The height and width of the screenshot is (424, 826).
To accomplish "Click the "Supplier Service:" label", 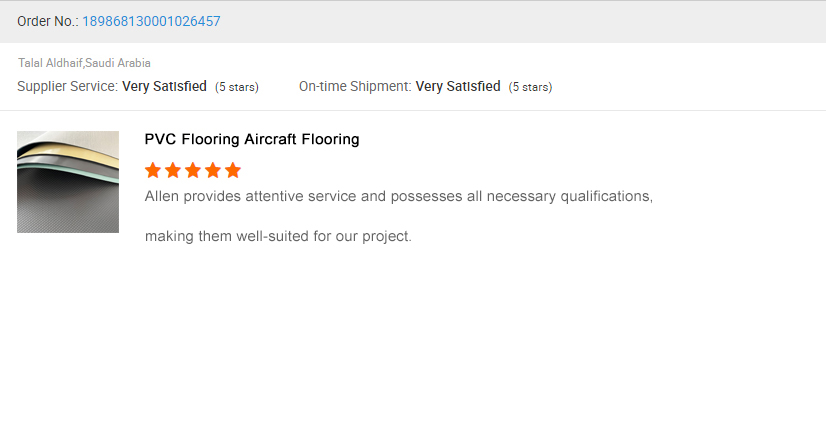I will coord(67,87).
